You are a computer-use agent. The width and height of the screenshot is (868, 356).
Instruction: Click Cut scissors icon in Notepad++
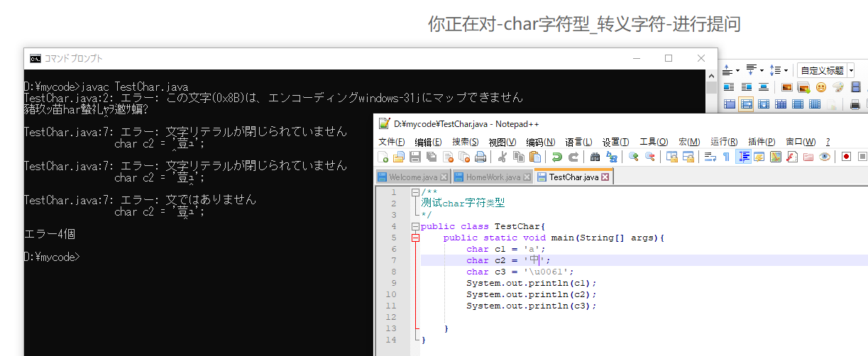[502, 157]
